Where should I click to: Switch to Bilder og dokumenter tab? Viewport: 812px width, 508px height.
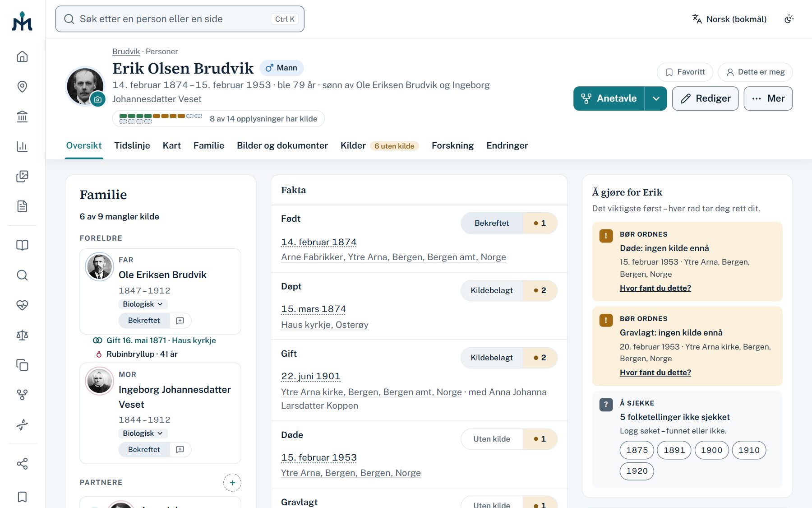click(x=282, y=145)
